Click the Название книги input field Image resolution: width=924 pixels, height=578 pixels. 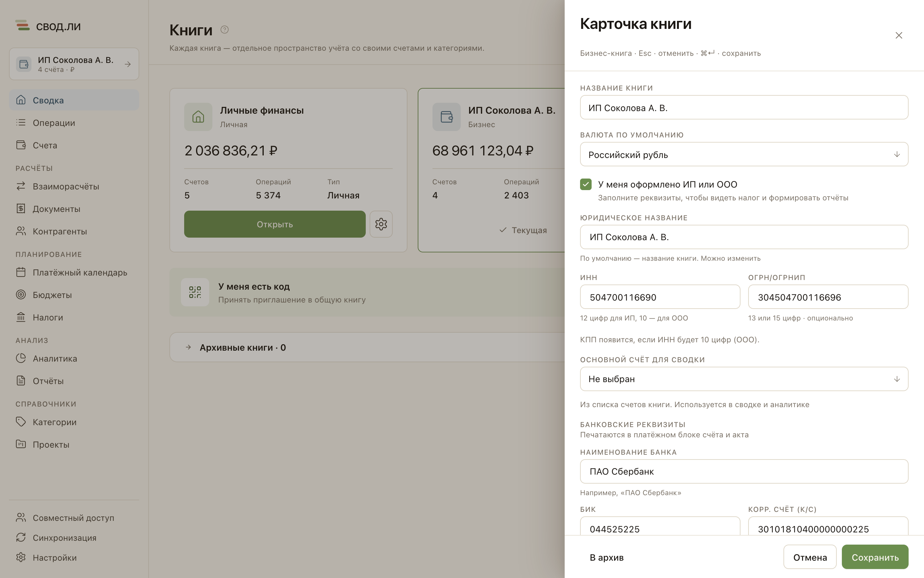click(744, 108)
